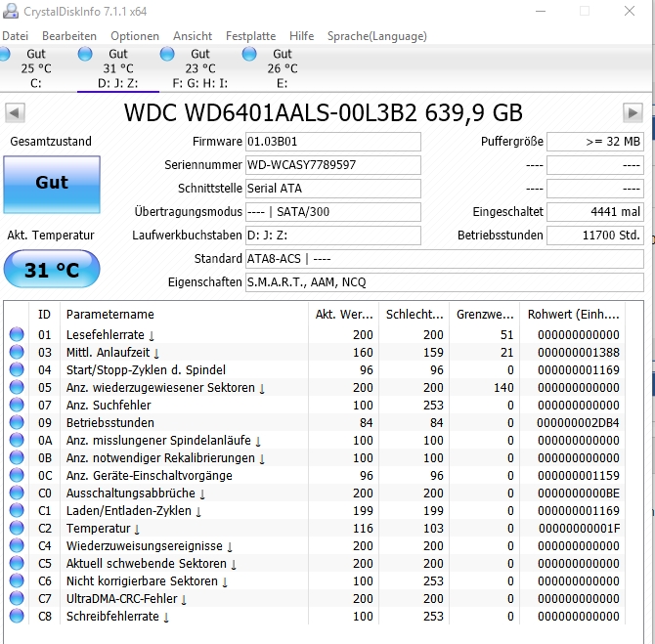This screenshot has width=655, height=644.
Task: Click status icon of Mittl. Anlaufzeit row
Action: pos(17,352)
